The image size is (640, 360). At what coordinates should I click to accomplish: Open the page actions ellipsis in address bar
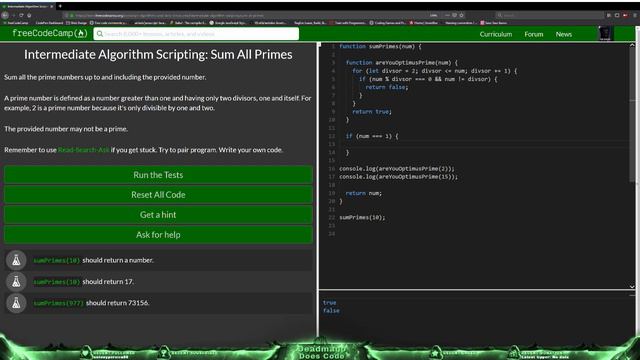[x=447, y=15]
